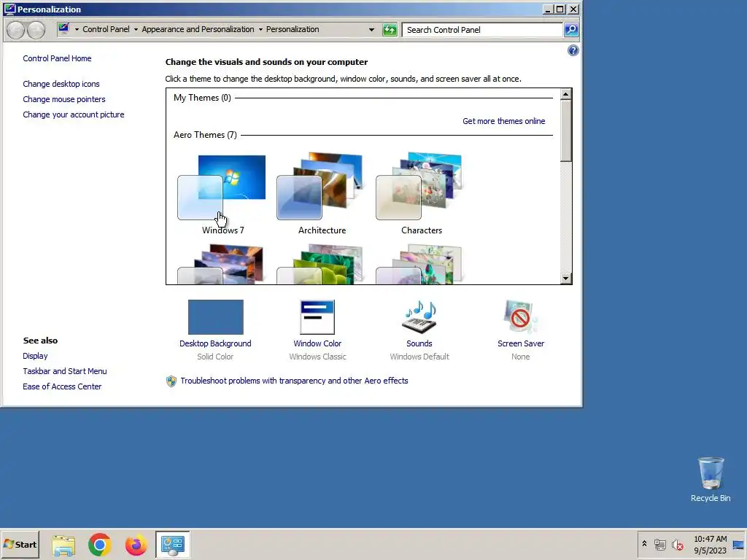Select the partially visible floral scenes theme
The image size is (747, 560).
[x=421, y=264]
